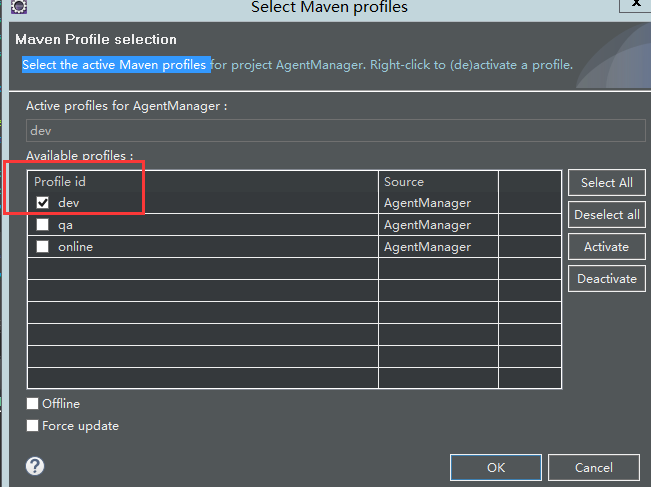Screen dimensions: 651x487
Task: Confirm the dialog with OK
Action: pos(496,467)
